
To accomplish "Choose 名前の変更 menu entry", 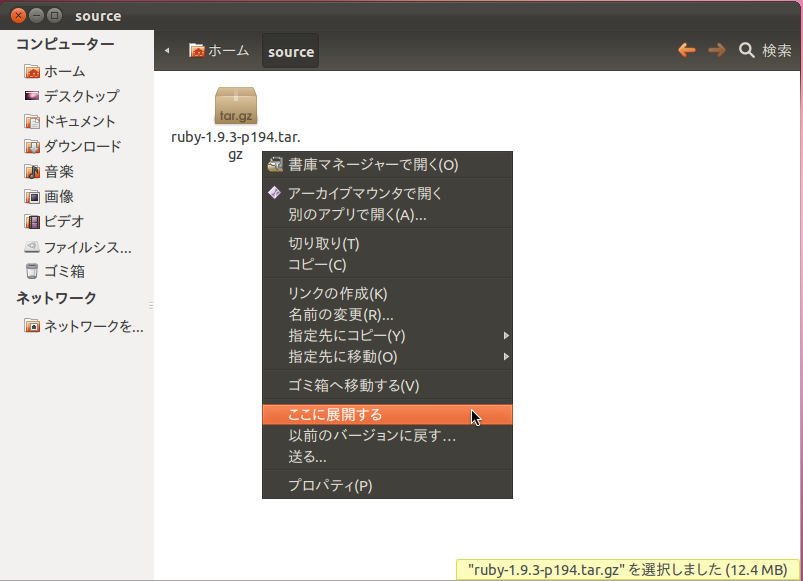I will click(x=387, y=315).
